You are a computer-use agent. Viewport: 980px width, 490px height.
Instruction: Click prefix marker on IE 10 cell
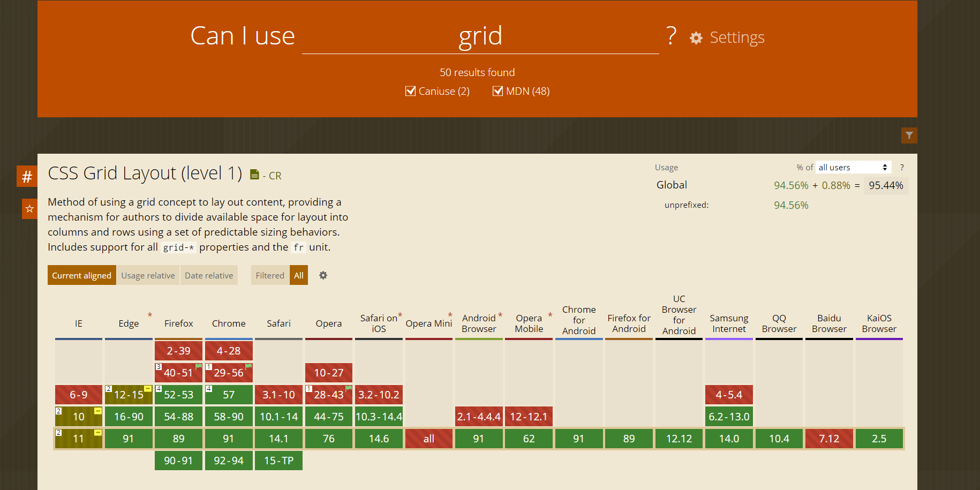pyautogui.click(x=98, y=411)
